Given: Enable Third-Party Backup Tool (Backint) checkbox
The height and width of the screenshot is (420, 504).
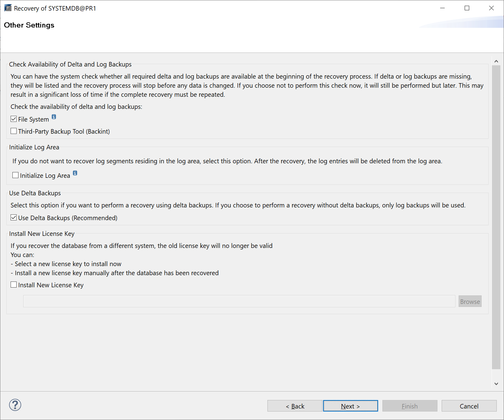Looking at the screenshot, I should pos(14,131).
